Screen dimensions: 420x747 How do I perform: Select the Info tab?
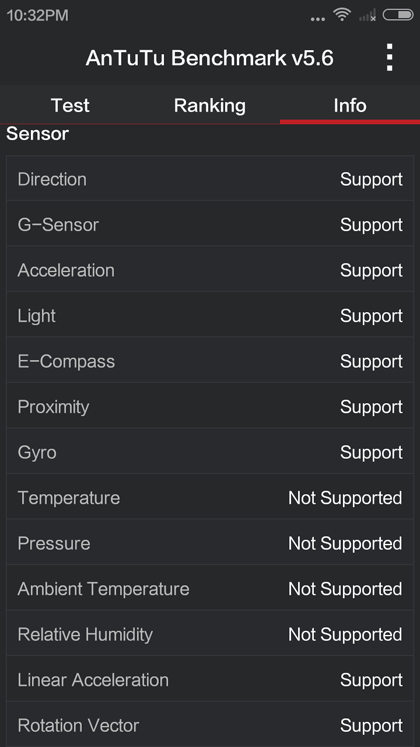350,105
